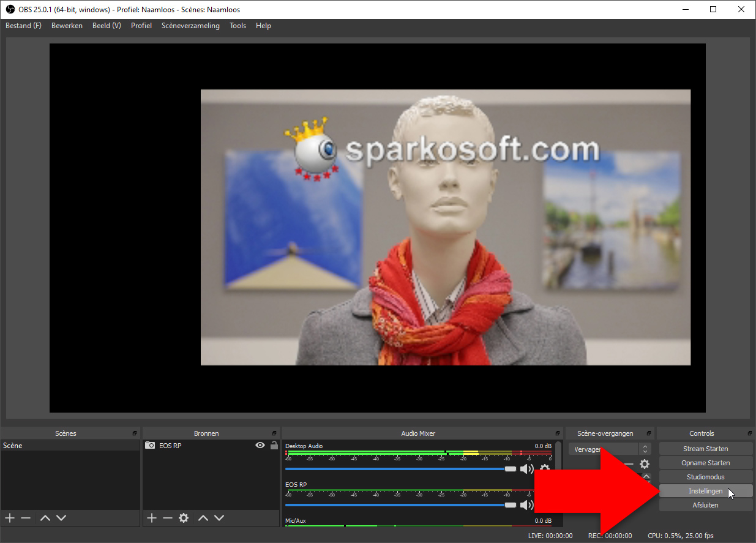Open Desktop Audio settings gear
The height and width of the screenshot is (543, 756).
click(x=544, y=469)
